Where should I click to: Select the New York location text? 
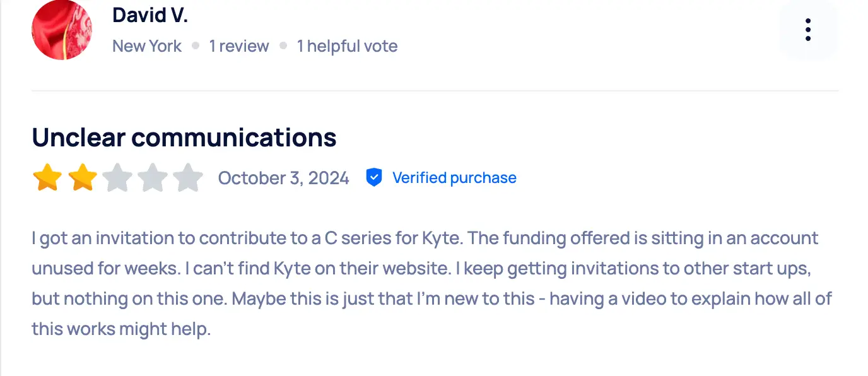point(146,45)
